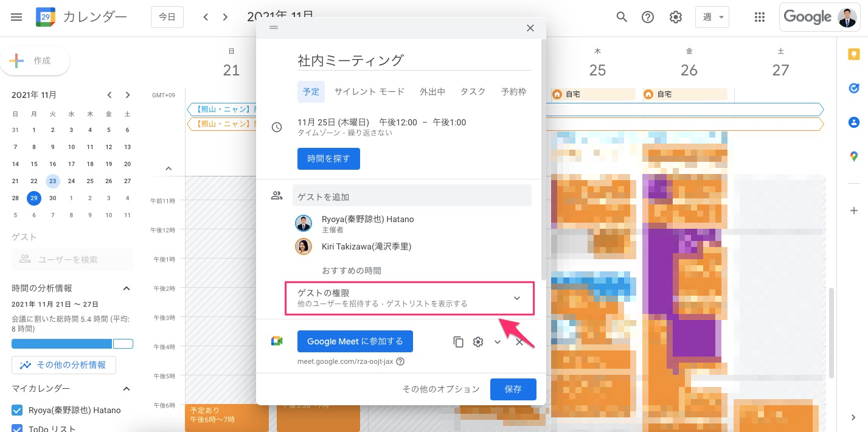Switch to the タスク tab
The image size is (868, 432).
473,92
